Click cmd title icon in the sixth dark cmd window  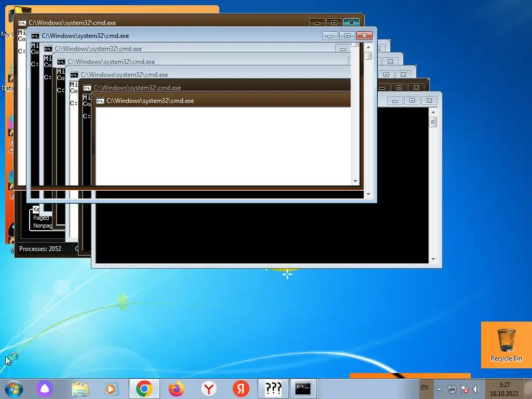pos(87,87)
